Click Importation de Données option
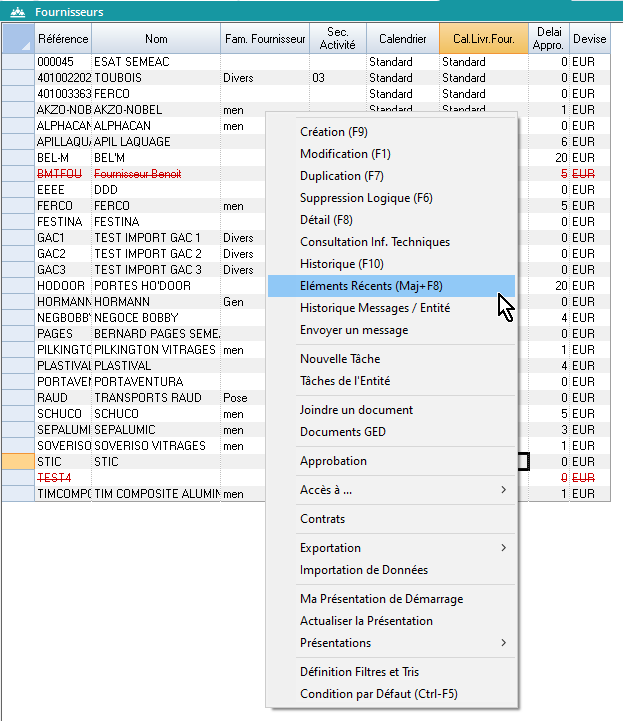The image size is (623, 721). [364, 570]
